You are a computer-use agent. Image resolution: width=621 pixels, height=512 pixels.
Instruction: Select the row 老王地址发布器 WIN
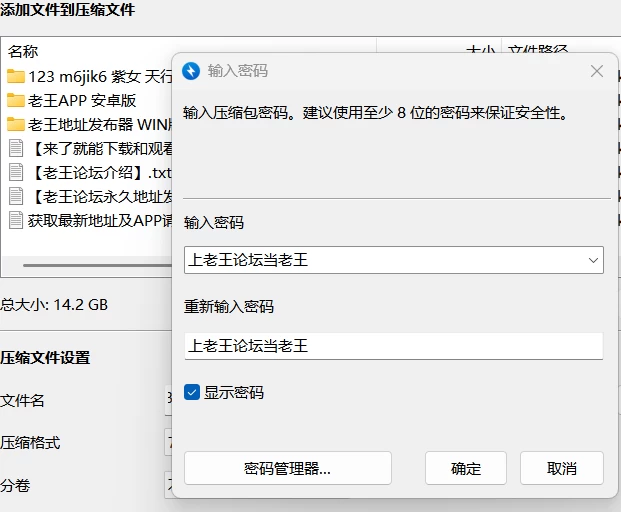point(89,124)
